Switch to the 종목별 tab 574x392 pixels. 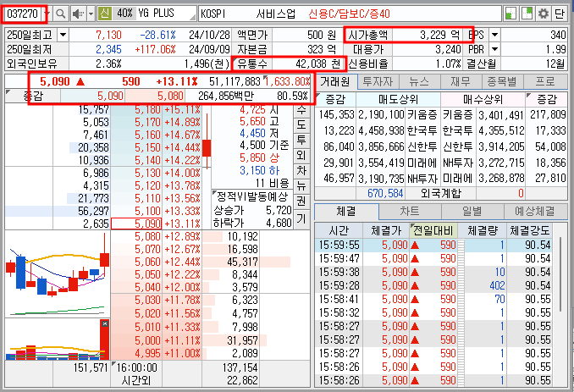click(x=502, y=81)
